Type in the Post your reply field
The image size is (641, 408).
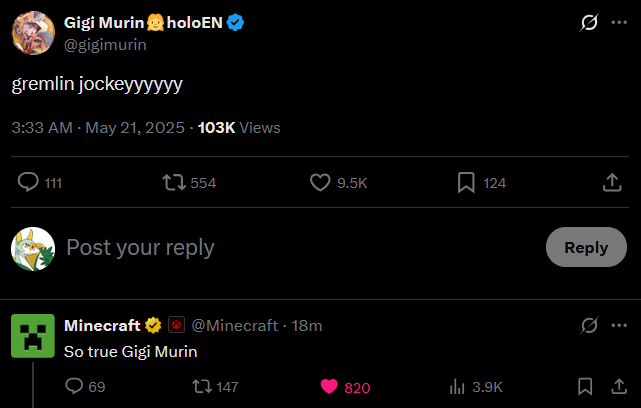(x=300, y=247)
